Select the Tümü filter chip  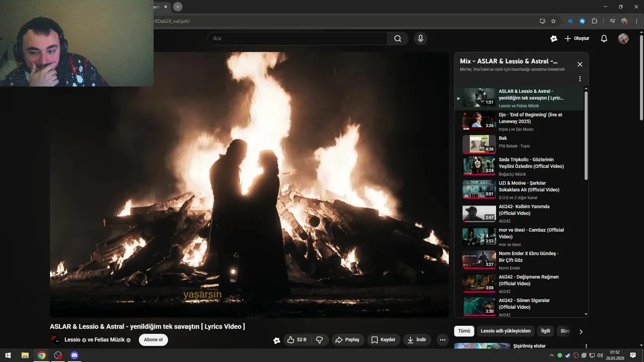pyautogui.click(x=464, y=331)
